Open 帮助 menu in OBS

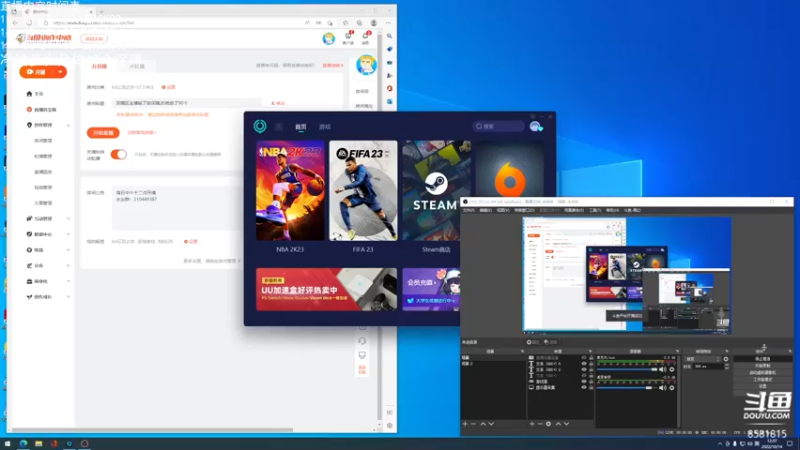pyautogui.click(x=612, y=210)
